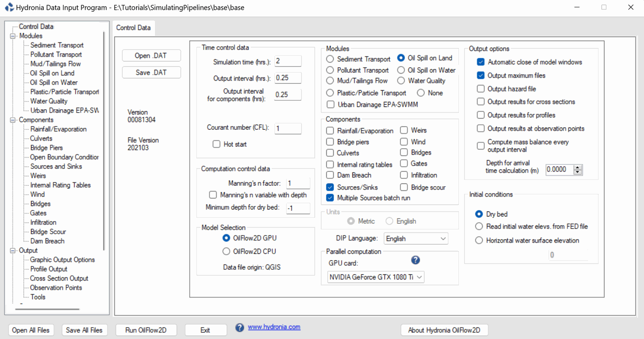Click the Open .DAT button
The width and height of the screenshot is (644, 339).
(x=151, y=56)
